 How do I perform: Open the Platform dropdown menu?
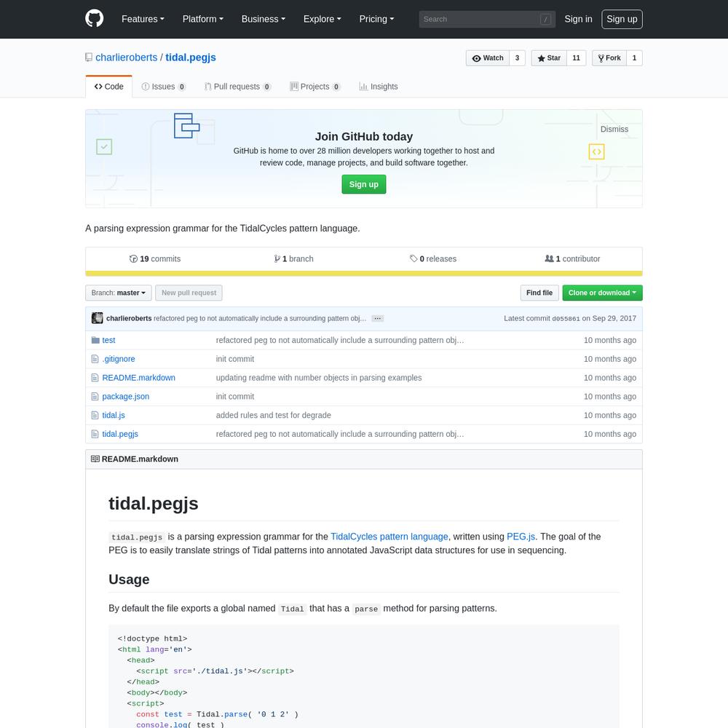pos(203,19)
